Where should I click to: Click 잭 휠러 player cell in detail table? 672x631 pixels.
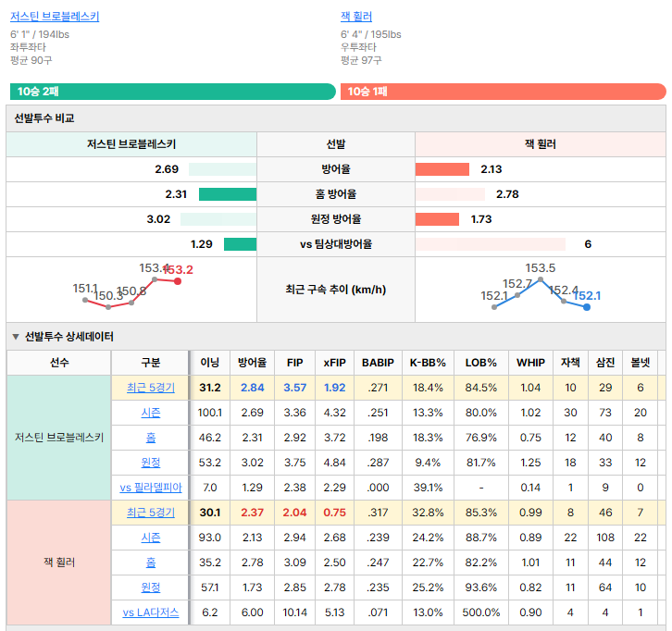click(59, 562)
